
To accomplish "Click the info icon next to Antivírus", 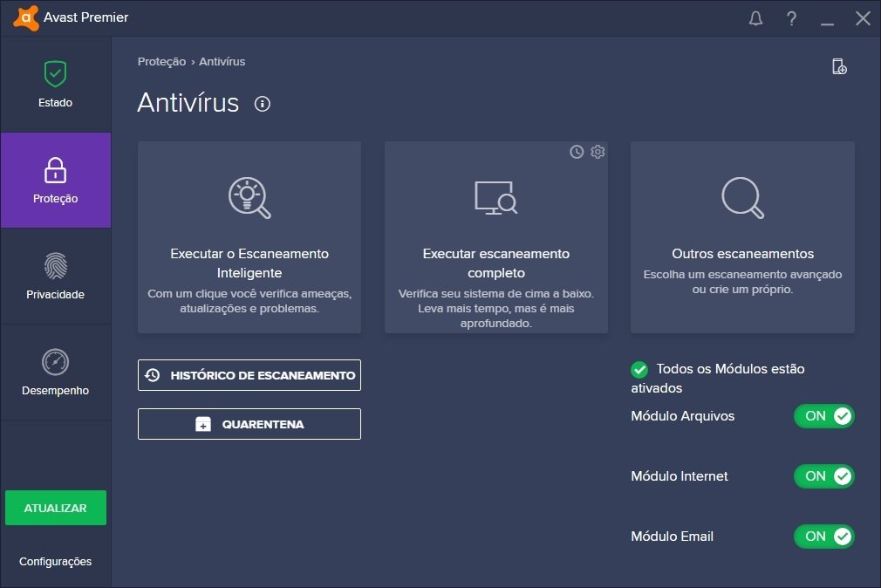I will (x=263, y=104).
